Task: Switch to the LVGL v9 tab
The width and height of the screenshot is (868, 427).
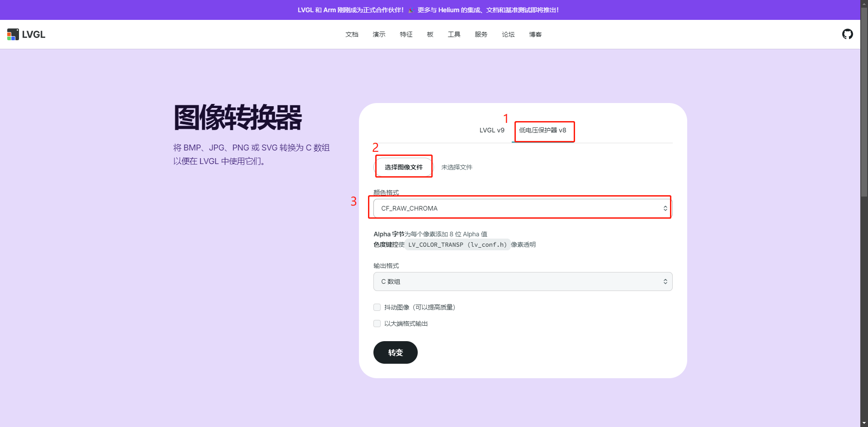Action: click(492, 130)
